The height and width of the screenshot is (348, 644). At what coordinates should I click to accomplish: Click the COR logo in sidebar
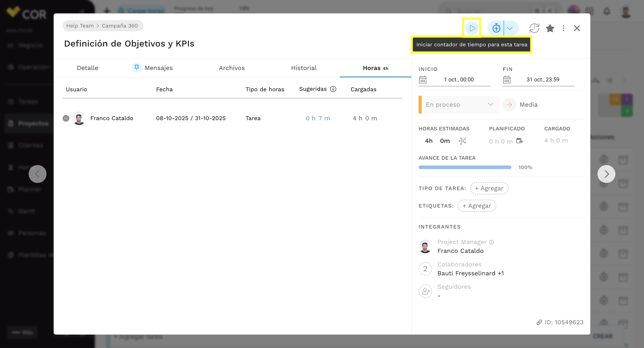26,13
